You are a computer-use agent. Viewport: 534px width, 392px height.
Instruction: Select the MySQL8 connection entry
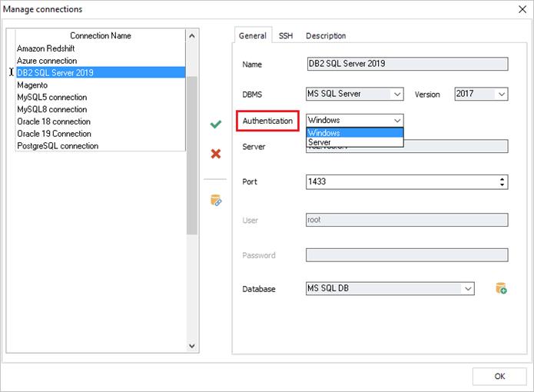point(101,109)
